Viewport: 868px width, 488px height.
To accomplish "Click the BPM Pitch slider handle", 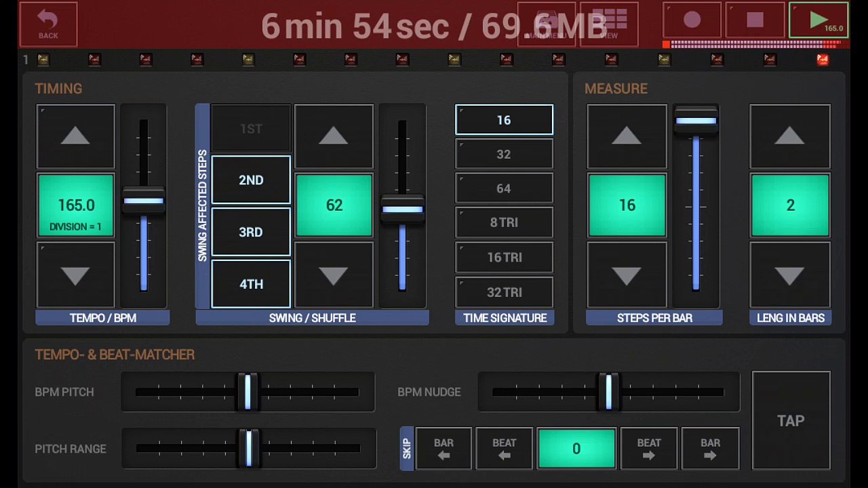I will click(248, 392).
